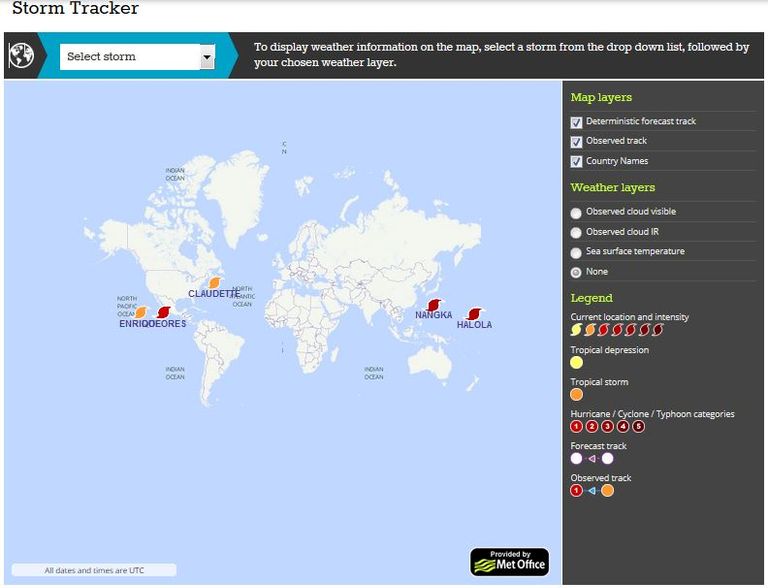This screenshot has width=768, height=588.
Task: Uncheck the Country Names checkbox
Action: coord(576,161)
